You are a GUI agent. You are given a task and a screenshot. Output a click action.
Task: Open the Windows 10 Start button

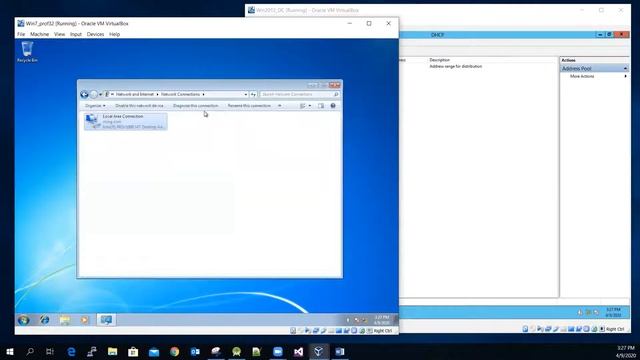pyautogui.click(x=10, y=351)
